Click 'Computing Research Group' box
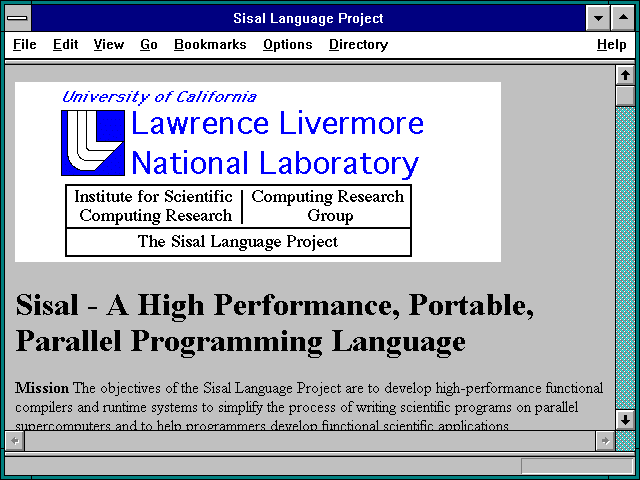 pyautogui.click(x=327, y=206)
